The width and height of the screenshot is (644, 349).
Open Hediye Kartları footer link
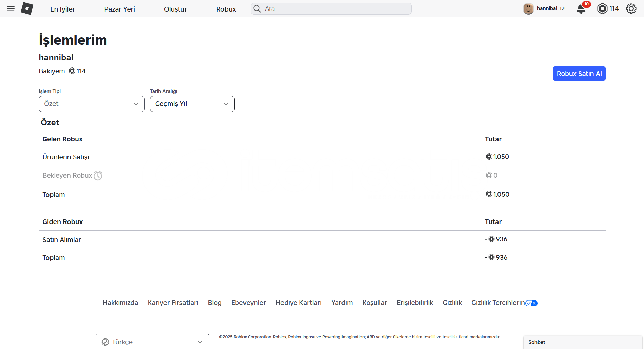pos(299,303)
